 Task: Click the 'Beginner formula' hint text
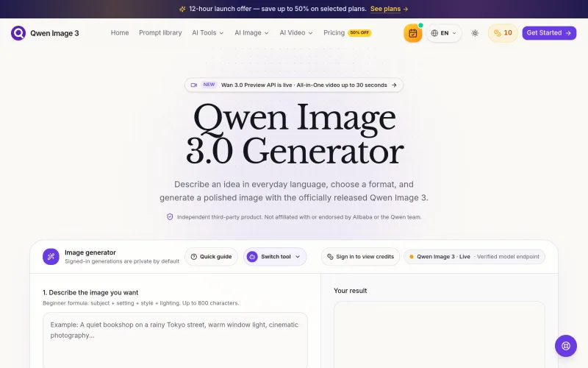pyautogui.click(x=140, y=303)
